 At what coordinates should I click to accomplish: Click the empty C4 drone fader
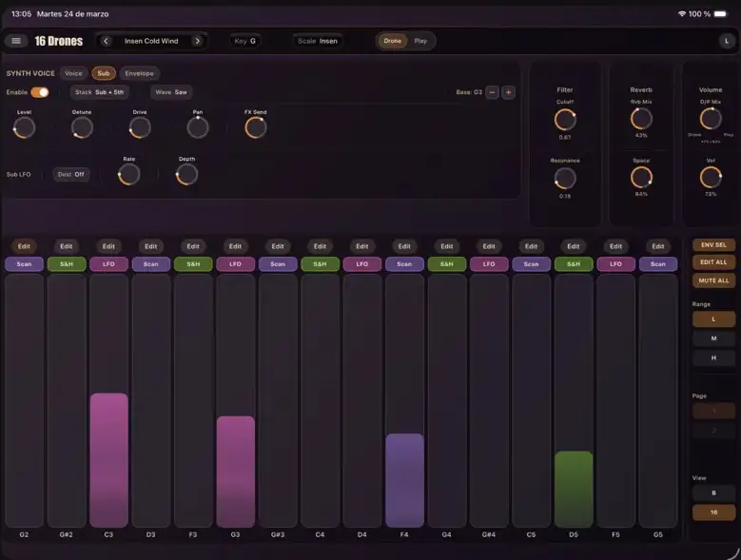pyautogui.click(x=320, y=401)
